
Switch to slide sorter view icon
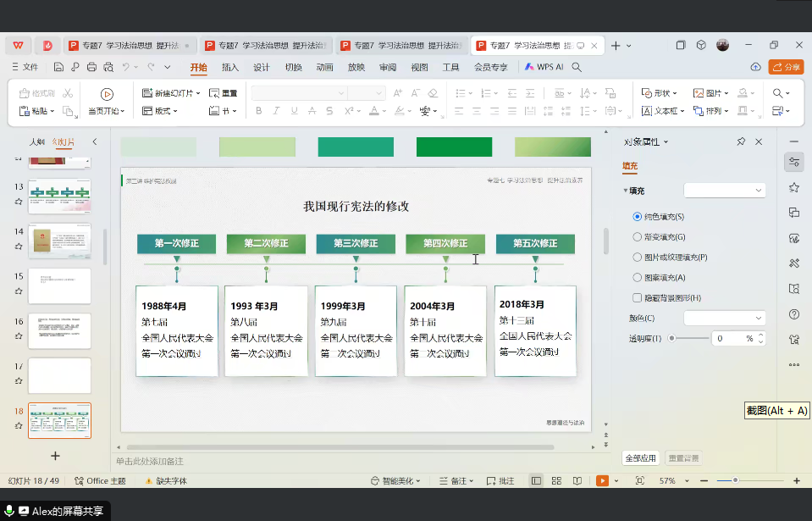555,481
